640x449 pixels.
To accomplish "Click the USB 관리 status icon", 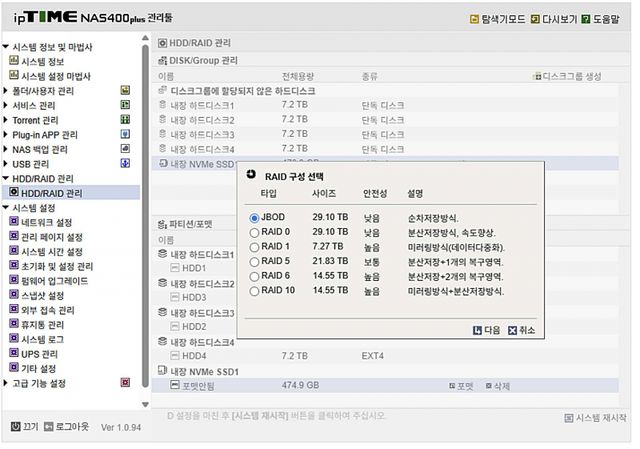I will point(126,163).
